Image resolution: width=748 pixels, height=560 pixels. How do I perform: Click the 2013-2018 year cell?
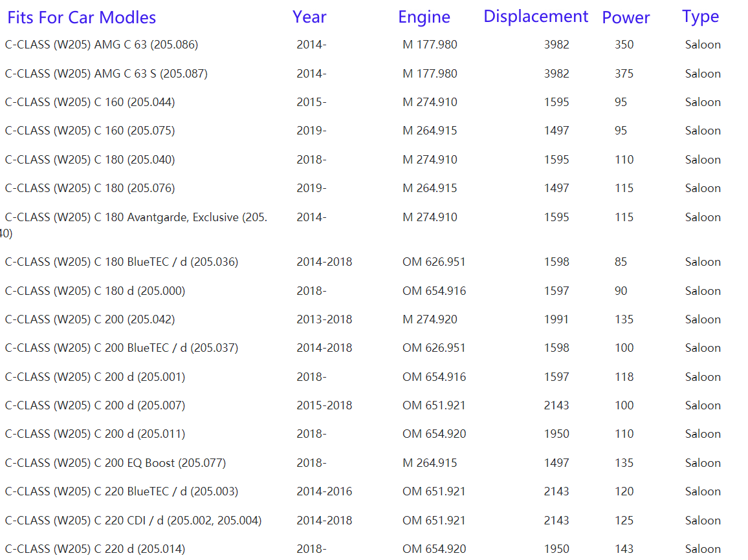324,319
